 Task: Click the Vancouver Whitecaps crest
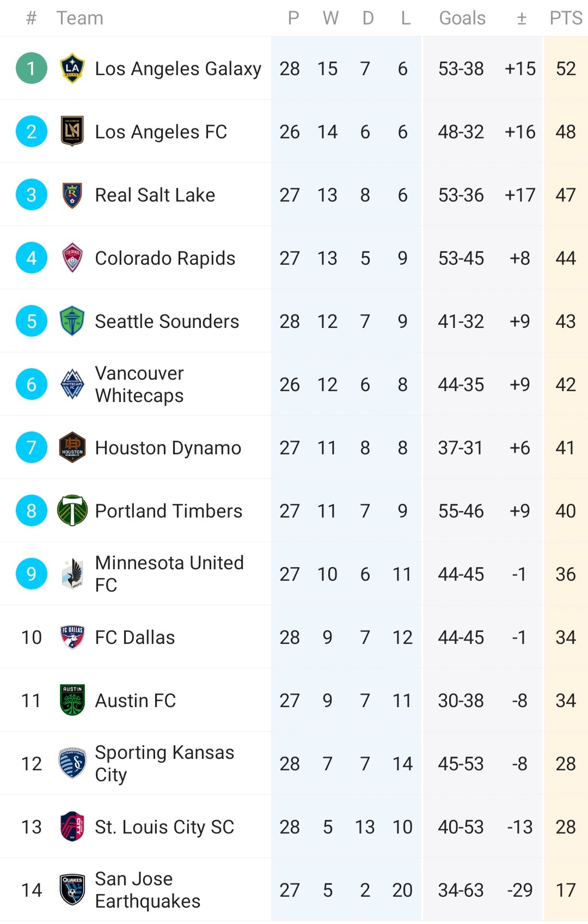point(72,384)
